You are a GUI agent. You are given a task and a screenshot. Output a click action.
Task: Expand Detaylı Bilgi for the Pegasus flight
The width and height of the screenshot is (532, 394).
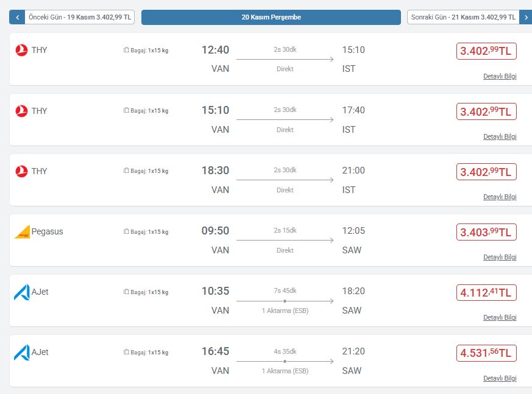(x=500, y=257)
